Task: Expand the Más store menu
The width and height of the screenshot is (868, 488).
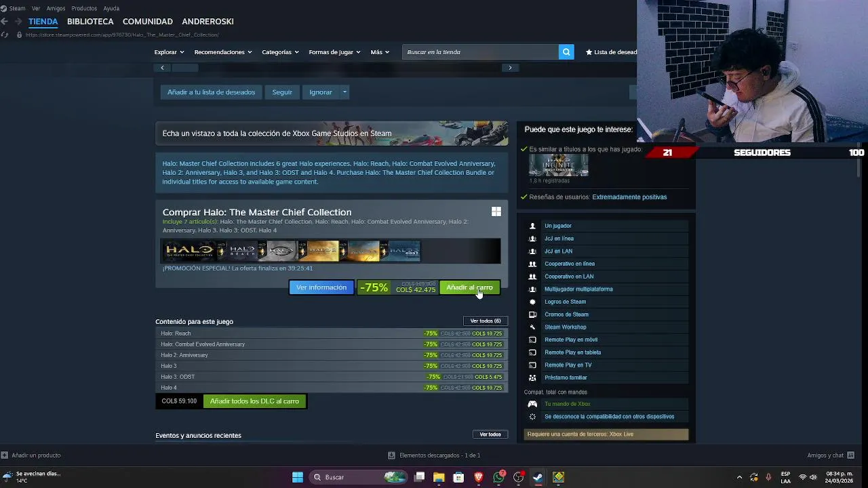Action: click(x=380, y=52)
